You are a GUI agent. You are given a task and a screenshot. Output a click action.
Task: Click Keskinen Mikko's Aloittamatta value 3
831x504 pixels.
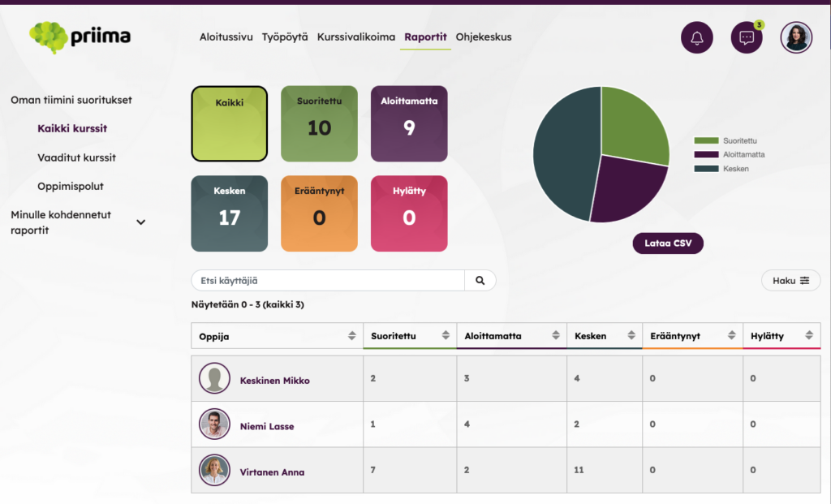pos(467,378)
